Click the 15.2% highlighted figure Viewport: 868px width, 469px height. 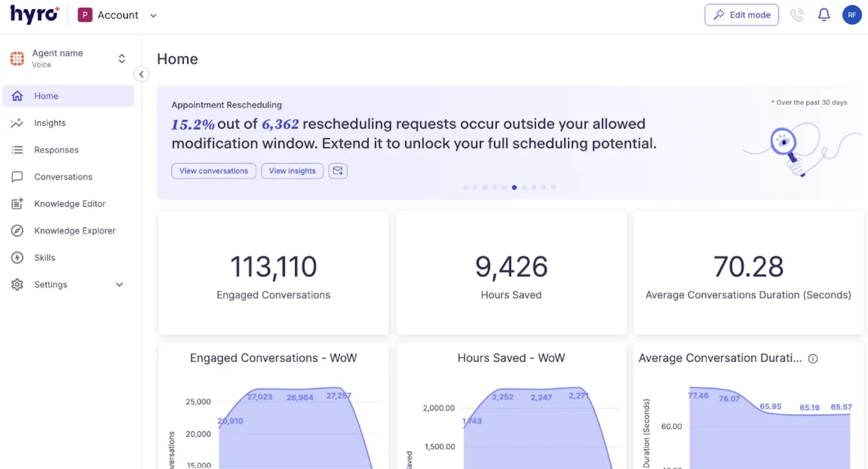click(193, 124)
